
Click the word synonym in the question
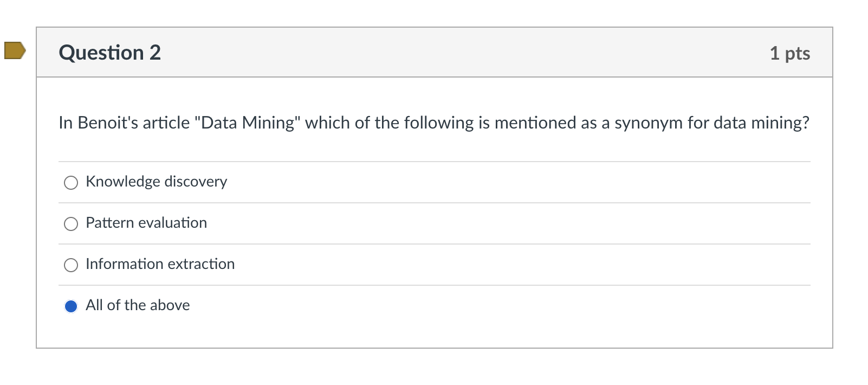[648, 123]
